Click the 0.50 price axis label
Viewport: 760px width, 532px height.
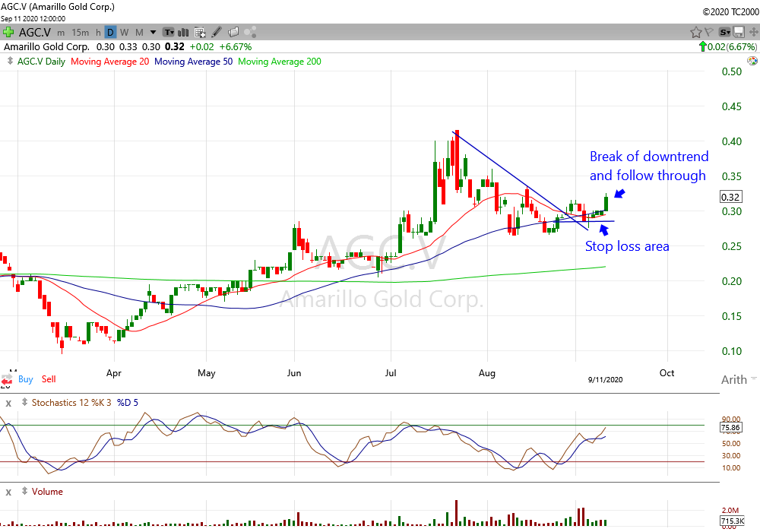732,71
